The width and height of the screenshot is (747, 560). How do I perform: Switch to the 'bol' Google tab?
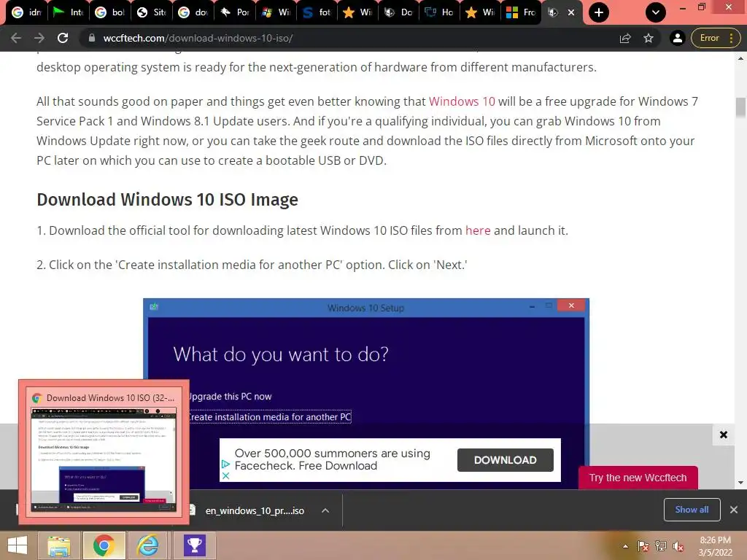(109, 12)
